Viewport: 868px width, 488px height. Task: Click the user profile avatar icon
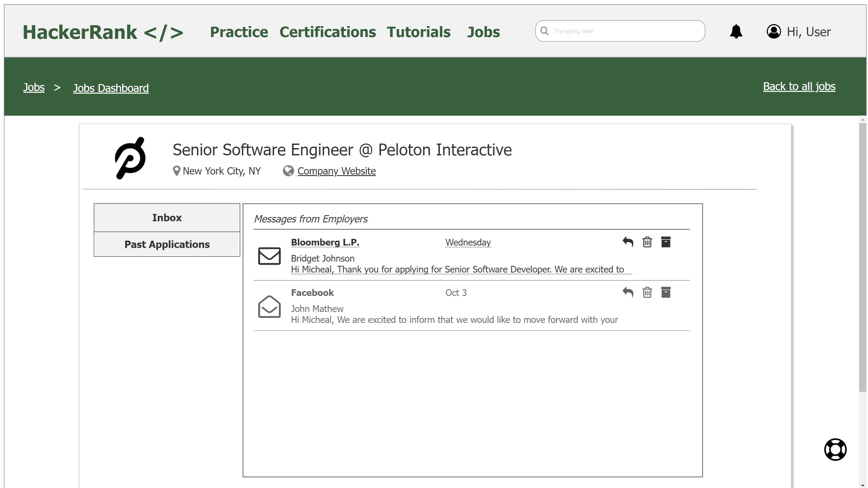pos(774,31)
